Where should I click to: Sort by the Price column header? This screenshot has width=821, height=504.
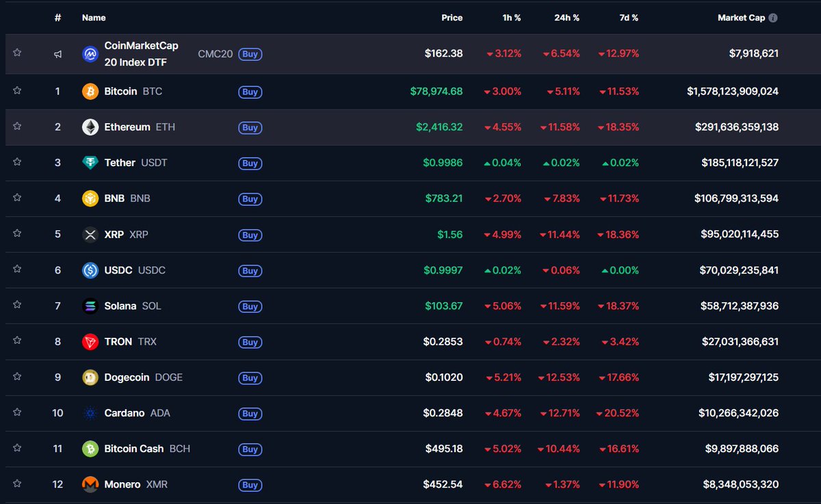pyautogui.click(x=452, y=18)
